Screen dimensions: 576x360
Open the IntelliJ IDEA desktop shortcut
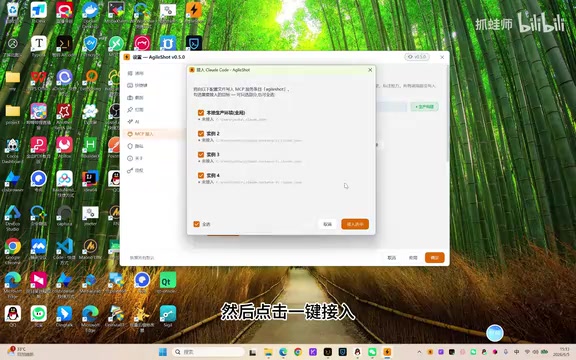[90, 181]
